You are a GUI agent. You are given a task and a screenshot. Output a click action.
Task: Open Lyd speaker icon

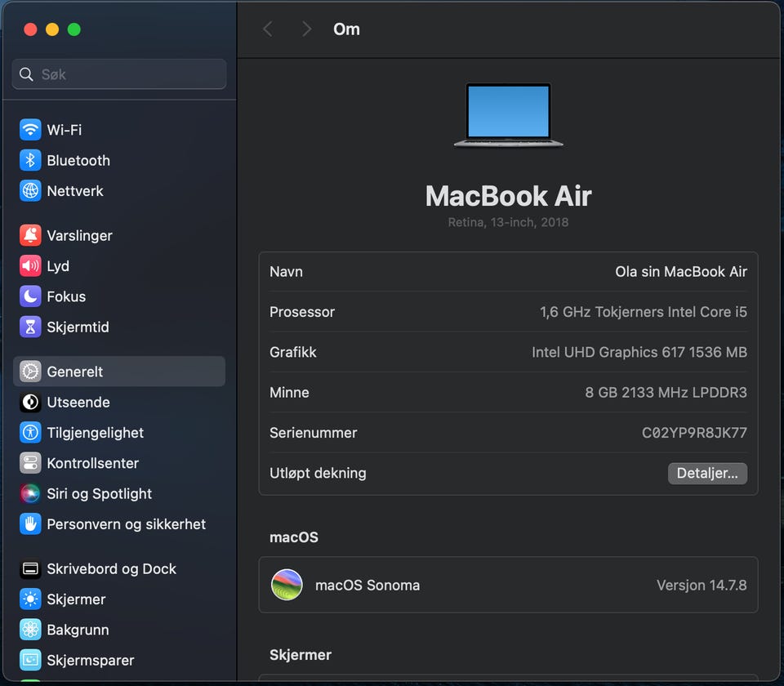click(x=30, y=266)
